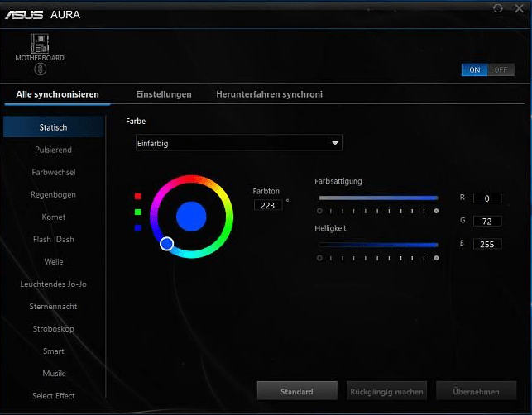Click the Übernehmen button
This screenshot has height=415, width=532.
click(x=477, y=391)
